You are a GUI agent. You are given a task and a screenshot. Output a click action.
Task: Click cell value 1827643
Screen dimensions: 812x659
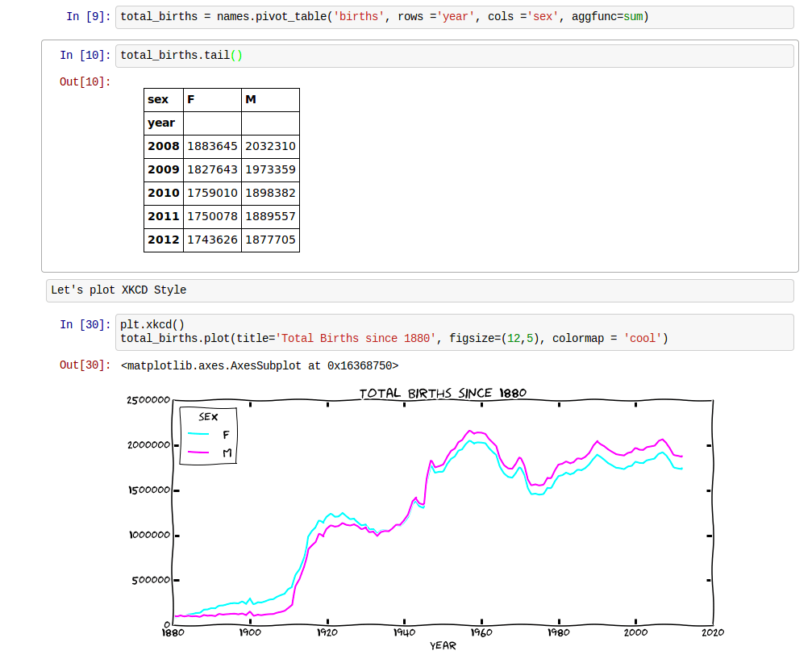tap(212, 169)
